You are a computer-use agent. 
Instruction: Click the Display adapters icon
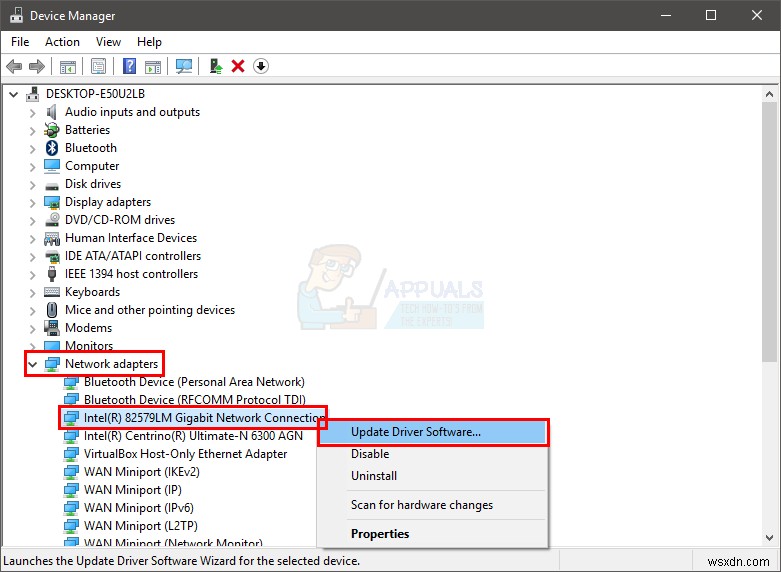[52, 202]
